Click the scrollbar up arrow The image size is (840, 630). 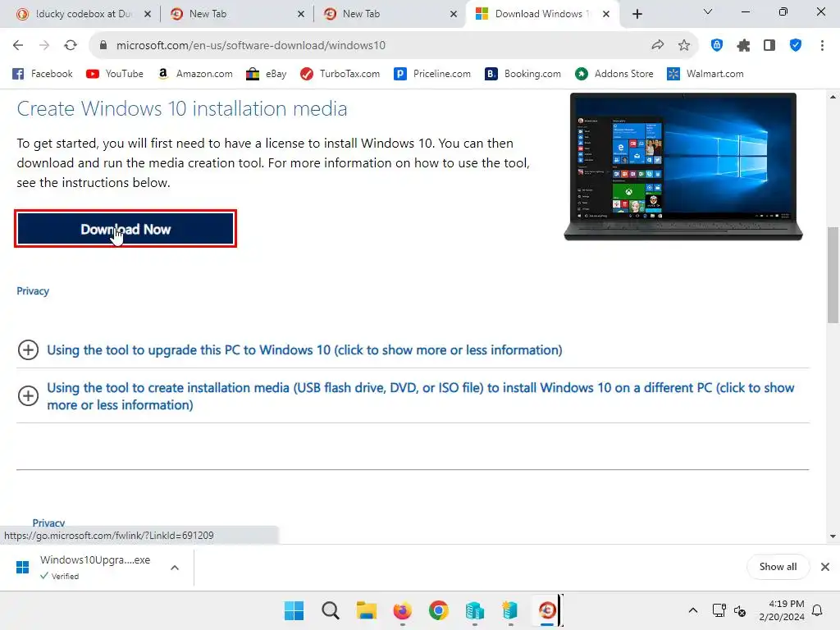tap(833, 97)
